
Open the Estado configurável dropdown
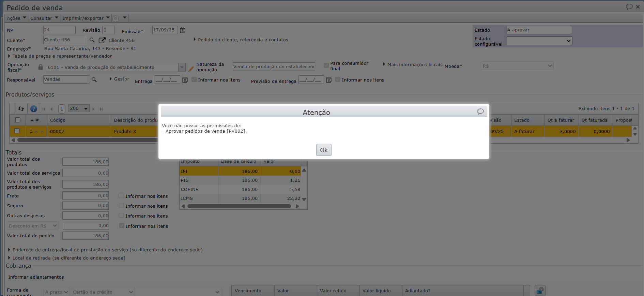(539, 41)
